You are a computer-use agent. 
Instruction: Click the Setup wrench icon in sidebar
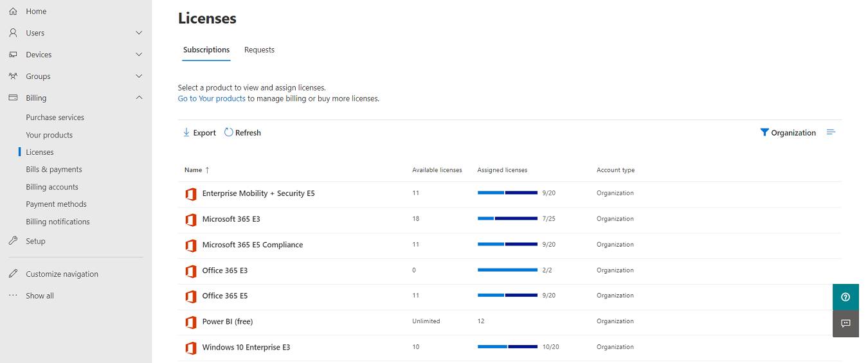coord(13,241)
